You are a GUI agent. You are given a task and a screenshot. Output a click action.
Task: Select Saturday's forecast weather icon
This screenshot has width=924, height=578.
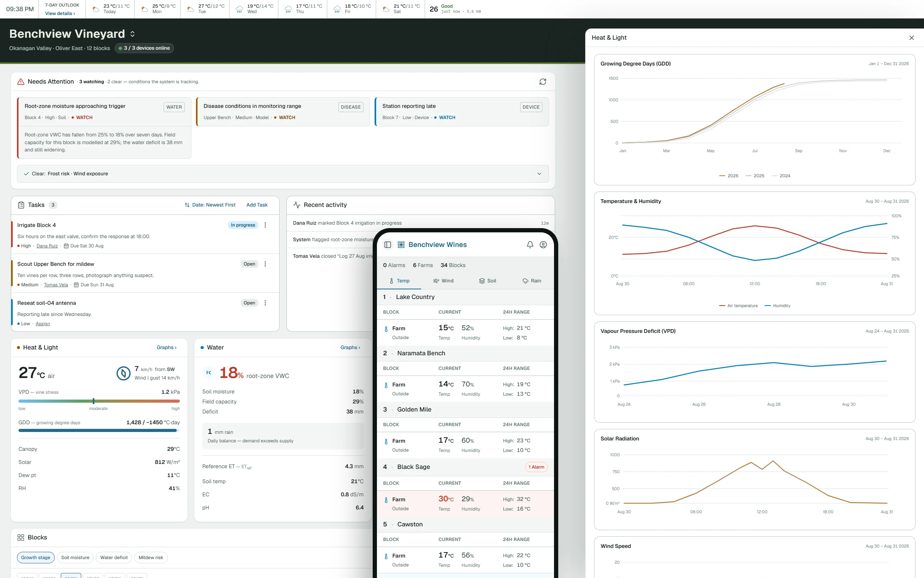(386, 9)
